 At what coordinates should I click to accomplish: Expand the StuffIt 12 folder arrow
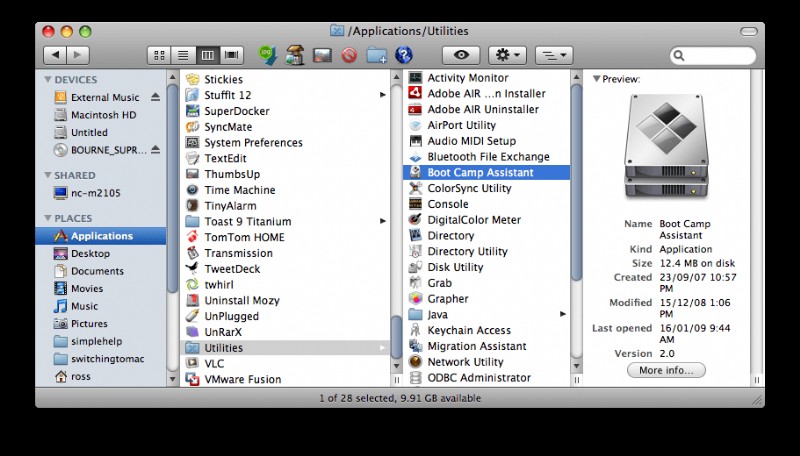click(x=383, y=95)
